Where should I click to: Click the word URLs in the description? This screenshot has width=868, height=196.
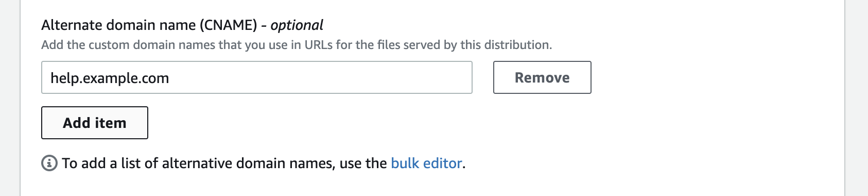pyautogui.click(x=319, y=45)
